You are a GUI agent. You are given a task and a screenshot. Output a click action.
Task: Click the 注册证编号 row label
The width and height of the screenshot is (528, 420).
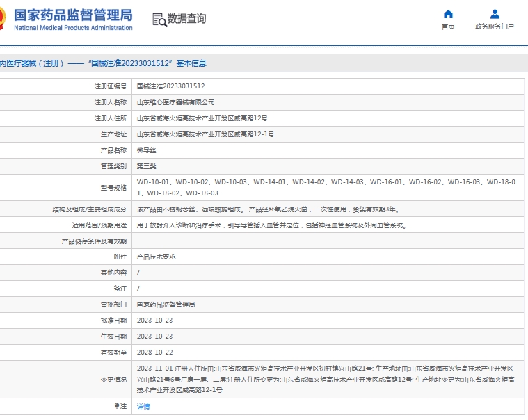111,86
